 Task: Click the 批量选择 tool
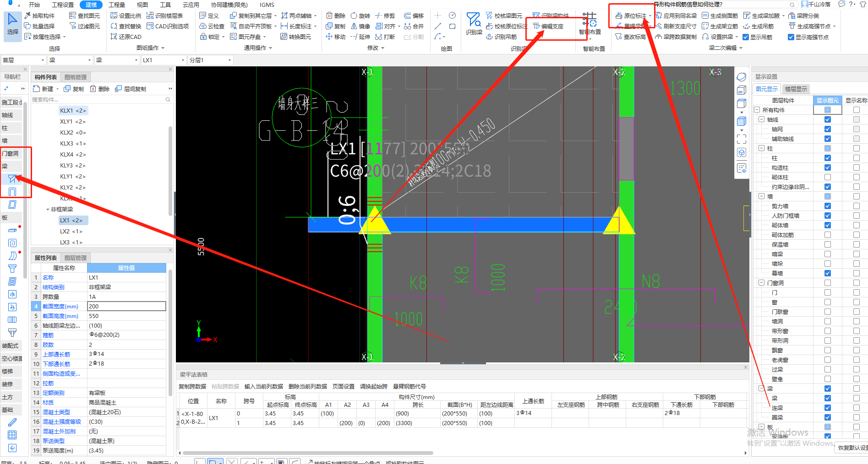[39, 26]
